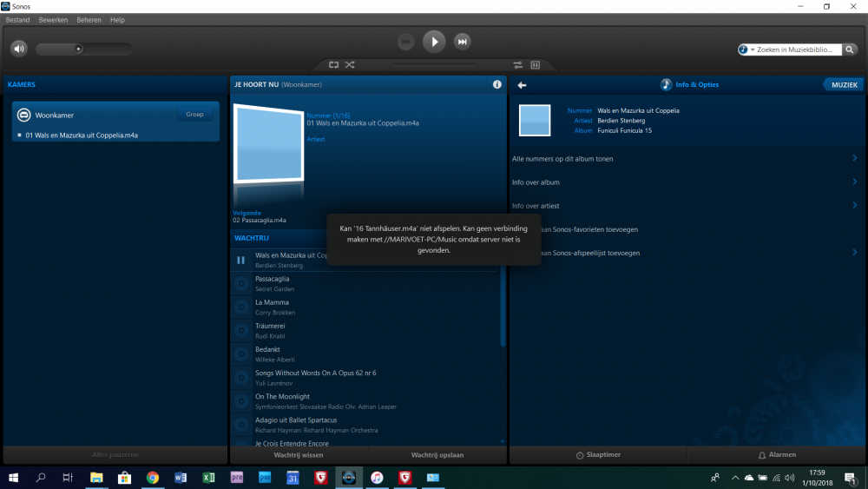Viewport: 868px width, 489px height.
Task: Click the Groep button for Woonkamer
Action: click(x=194, y=115)
